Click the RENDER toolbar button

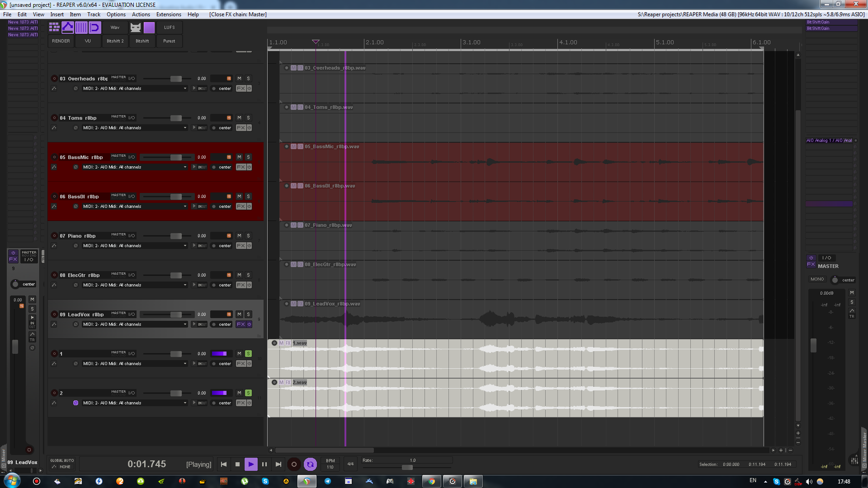(x=61, y=41)
